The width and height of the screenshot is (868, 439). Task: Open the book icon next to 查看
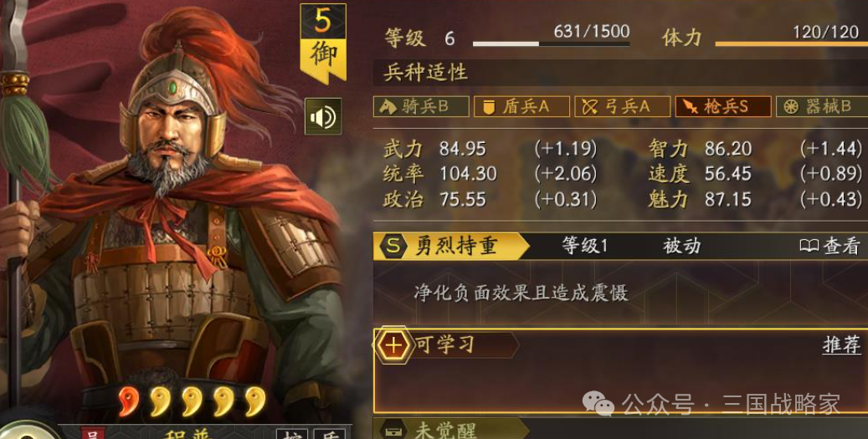(x=809, y=246)
